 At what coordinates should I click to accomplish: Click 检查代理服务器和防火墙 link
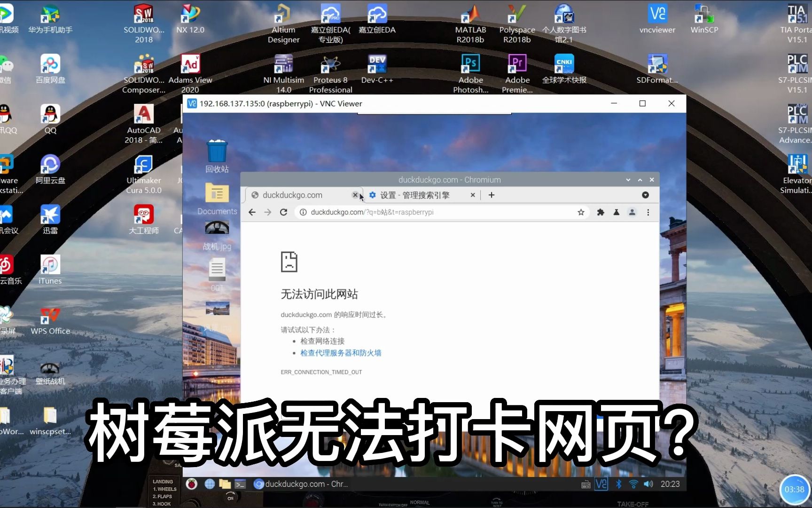click(x=341, y=353)
